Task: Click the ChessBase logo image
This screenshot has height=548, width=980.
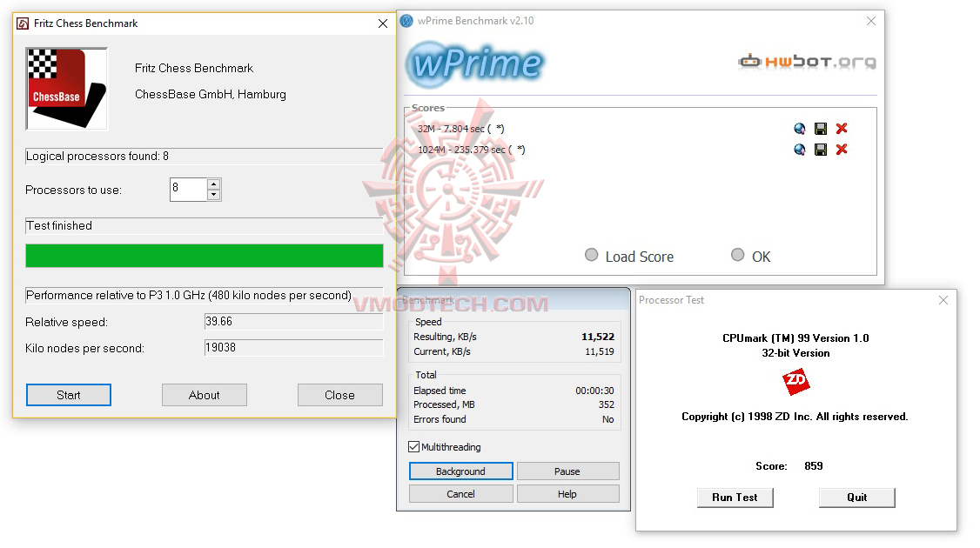Action: coord(66,89)
